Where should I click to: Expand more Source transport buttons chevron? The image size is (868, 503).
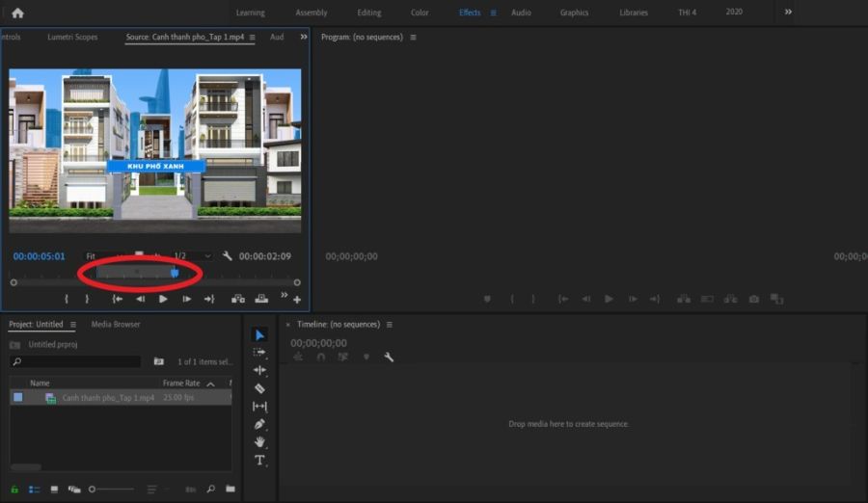click(284, 295)
